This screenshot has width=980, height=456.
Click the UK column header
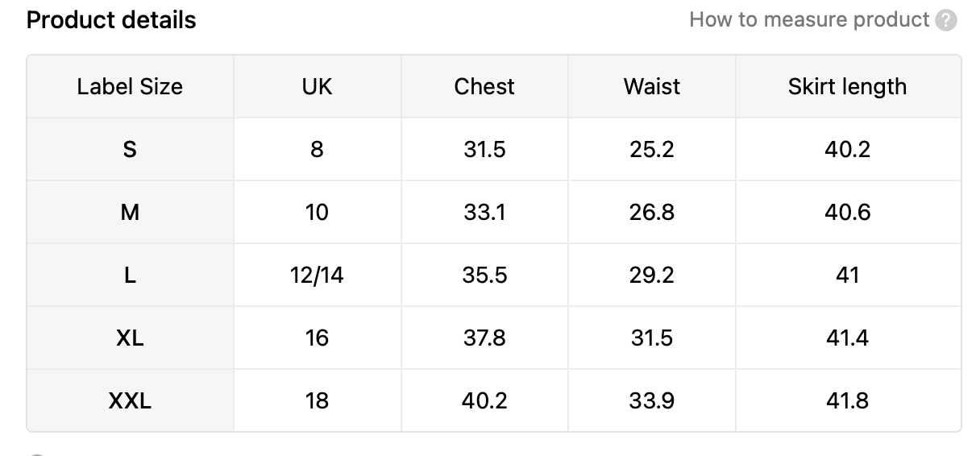point(317,86)
